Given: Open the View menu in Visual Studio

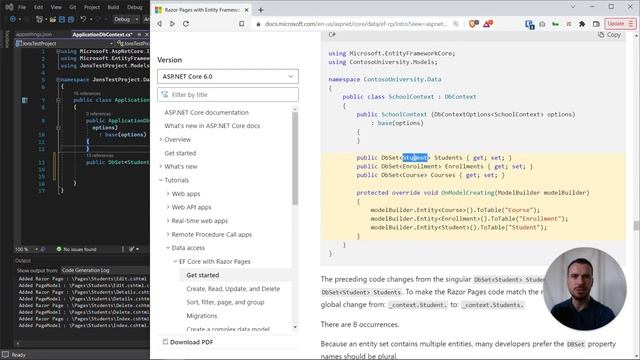Looking at the screenshot, I should (56, 7).
